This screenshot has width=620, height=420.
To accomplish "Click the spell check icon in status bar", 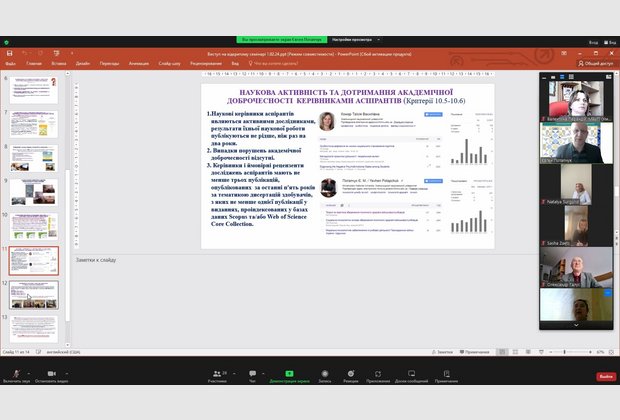I will [x=39, y=352].
